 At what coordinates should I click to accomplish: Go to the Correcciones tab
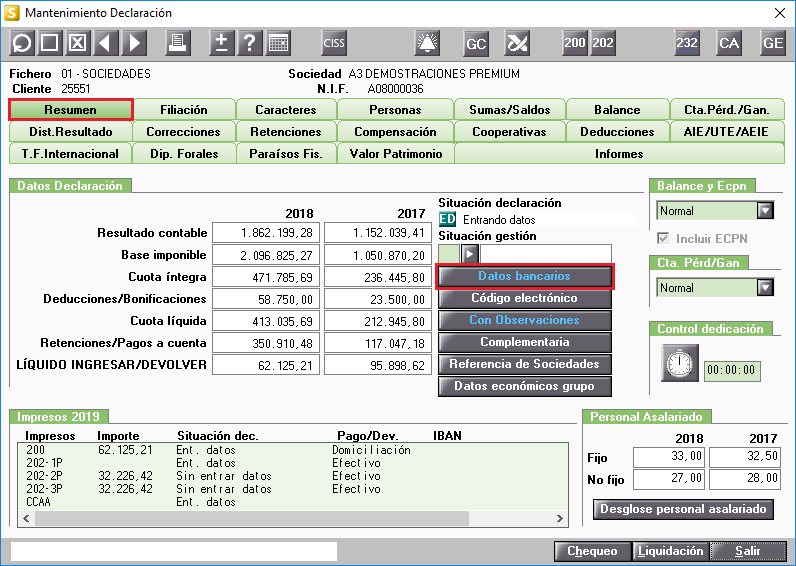[x=183, y=132]
